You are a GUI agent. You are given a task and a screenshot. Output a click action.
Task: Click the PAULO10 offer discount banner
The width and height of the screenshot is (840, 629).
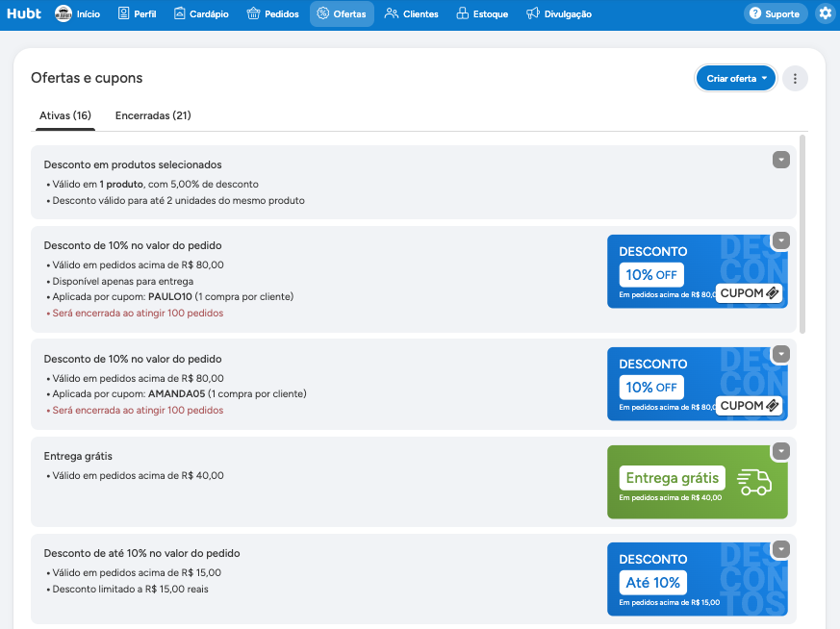click(698, 271)
